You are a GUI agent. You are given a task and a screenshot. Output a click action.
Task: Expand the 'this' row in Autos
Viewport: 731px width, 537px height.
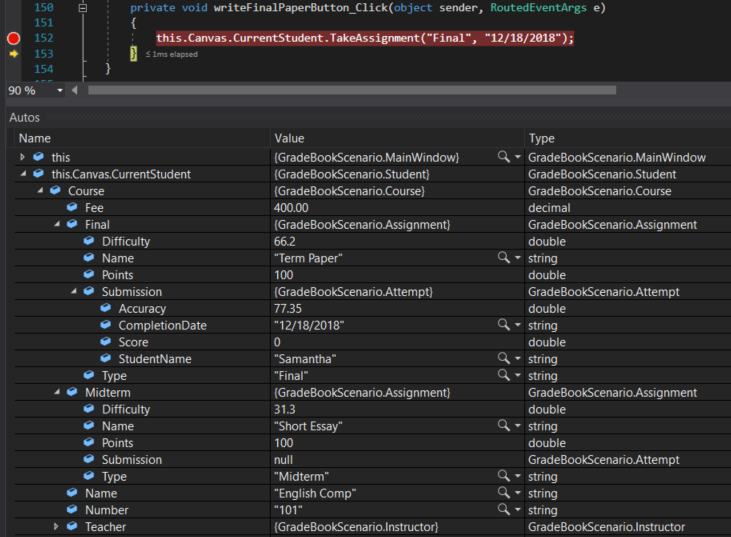22,157
